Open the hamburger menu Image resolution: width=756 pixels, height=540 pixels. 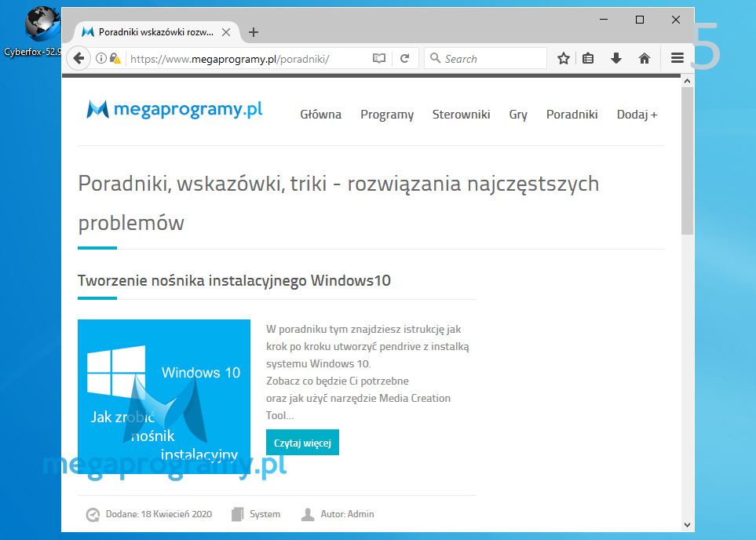677,58
